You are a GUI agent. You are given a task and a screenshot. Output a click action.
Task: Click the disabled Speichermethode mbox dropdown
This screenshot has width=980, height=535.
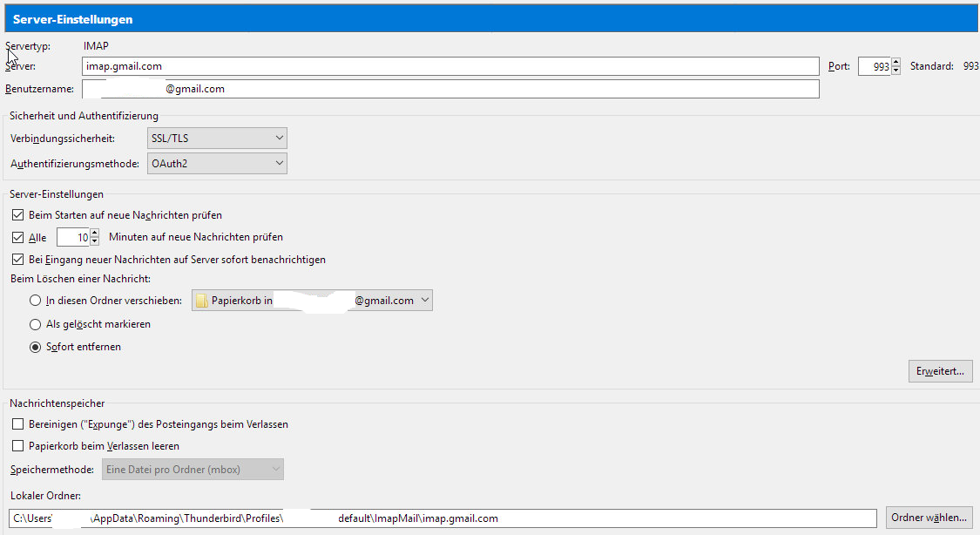click(193, 470)
